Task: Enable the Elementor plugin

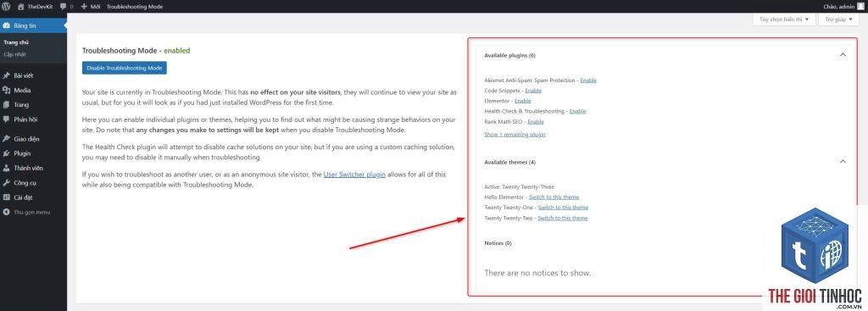Action: (x=522, y=101)
